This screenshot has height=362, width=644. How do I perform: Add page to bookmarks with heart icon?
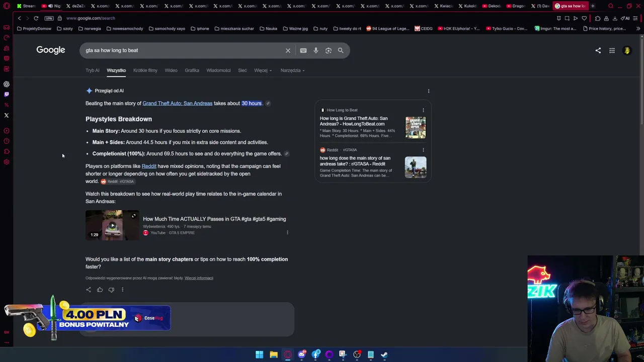pos(584,18)
